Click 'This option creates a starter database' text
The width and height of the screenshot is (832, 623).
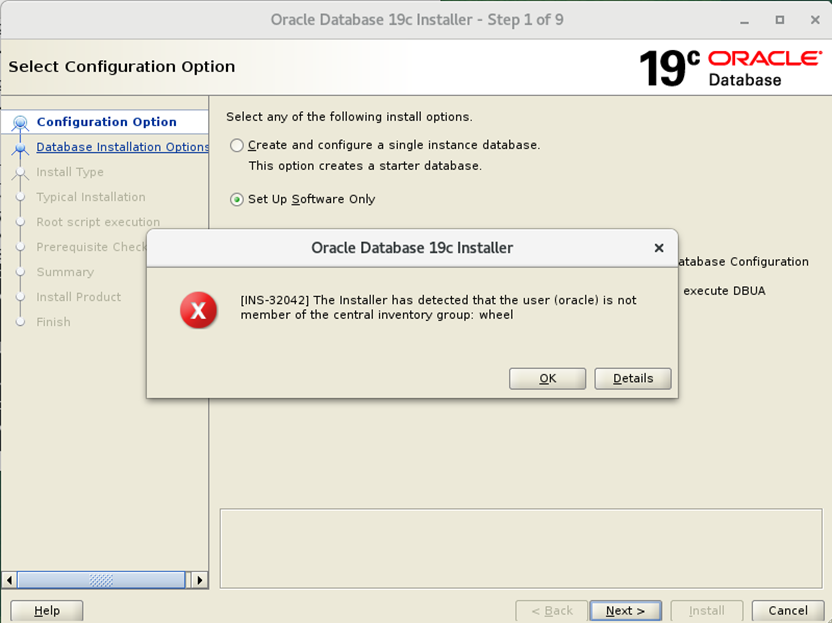[365, 166]
